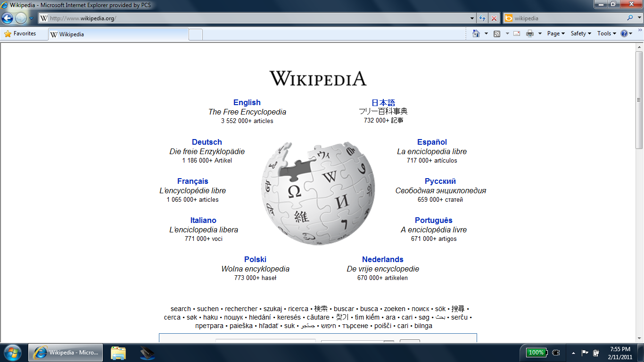The image size is (644, 362).
Task: Open the recent pages dropdown beside Forward
Action: (x=32, y=18)
